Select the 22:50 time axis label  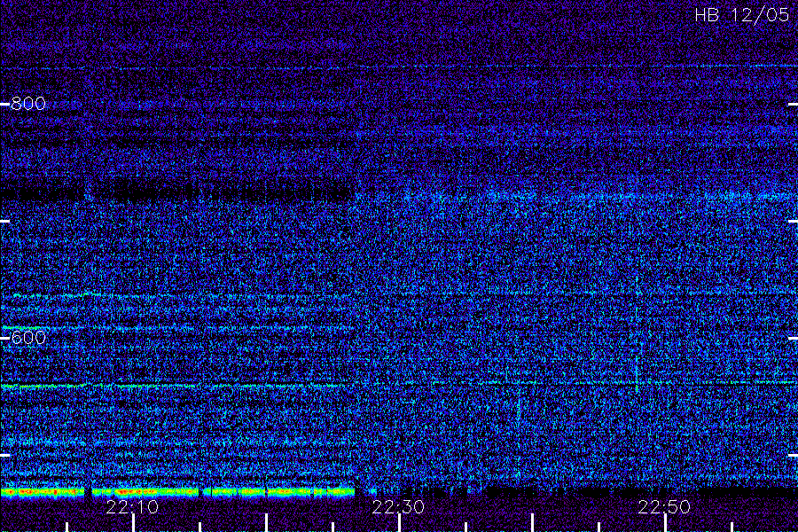tap(664, 507)
